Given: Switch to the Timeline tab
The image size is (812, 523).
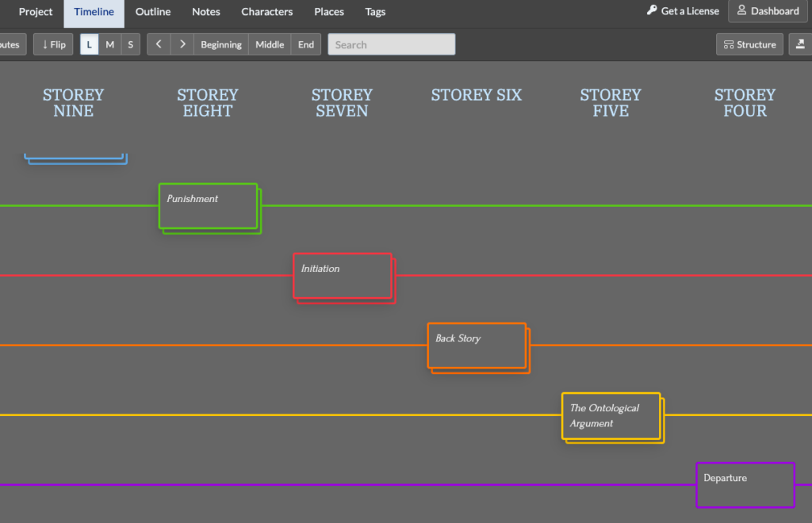Looking at the screenshot, I should [x=94, y=11].
